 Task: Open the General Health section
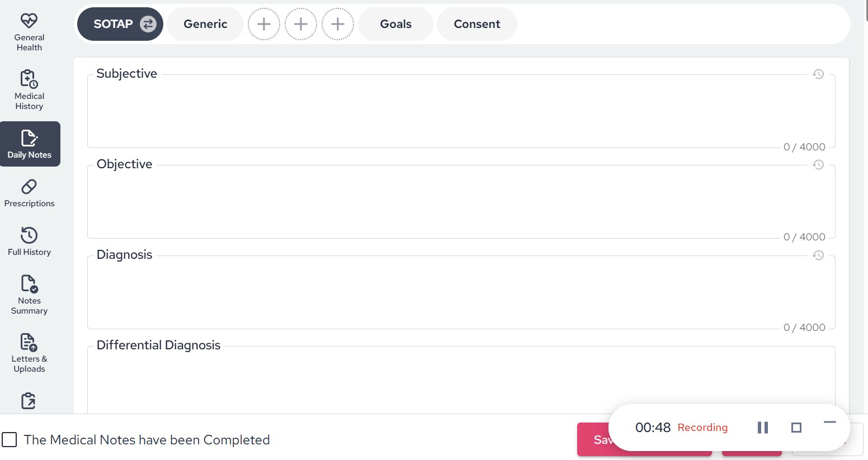[x=29, y=32]
